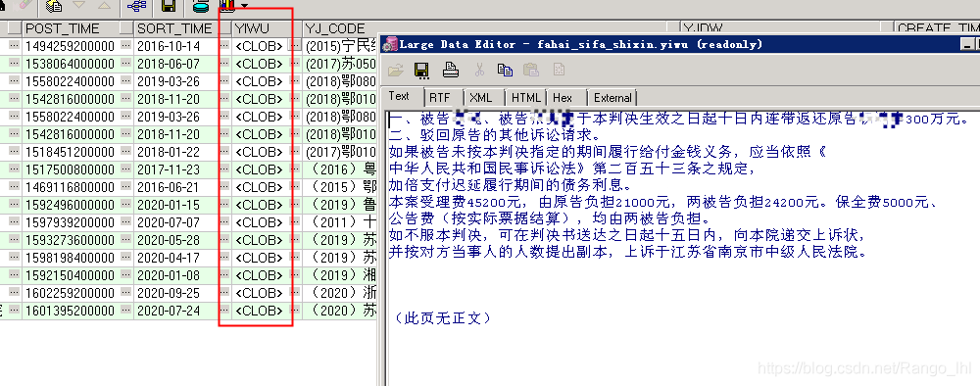This screenshot has height=386, width=980.
Task: Select cell with POST_TIME 1597939200000
Action: [72, 221]
